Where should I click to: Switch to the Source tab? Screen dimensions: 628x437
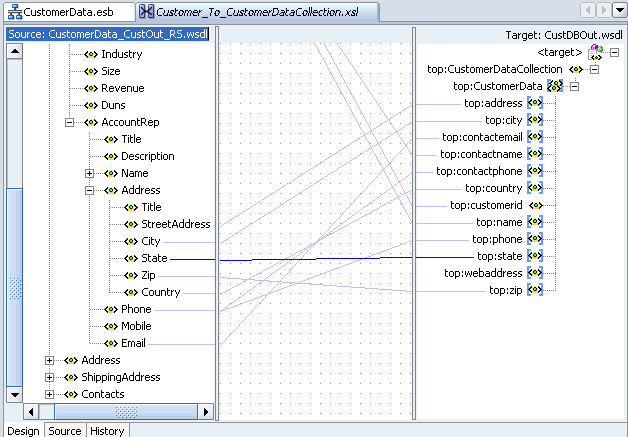[x=65, y=431]
